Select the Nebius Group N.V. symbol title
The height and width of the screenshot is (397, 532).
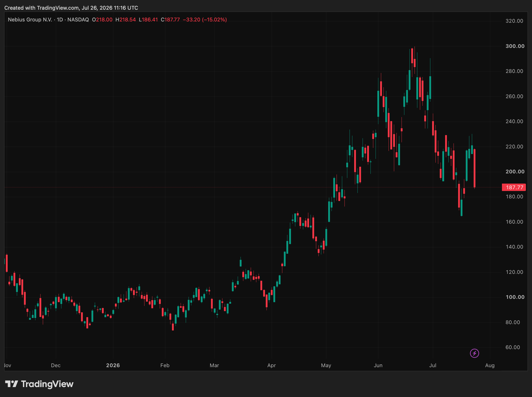(x=30, y=20)
